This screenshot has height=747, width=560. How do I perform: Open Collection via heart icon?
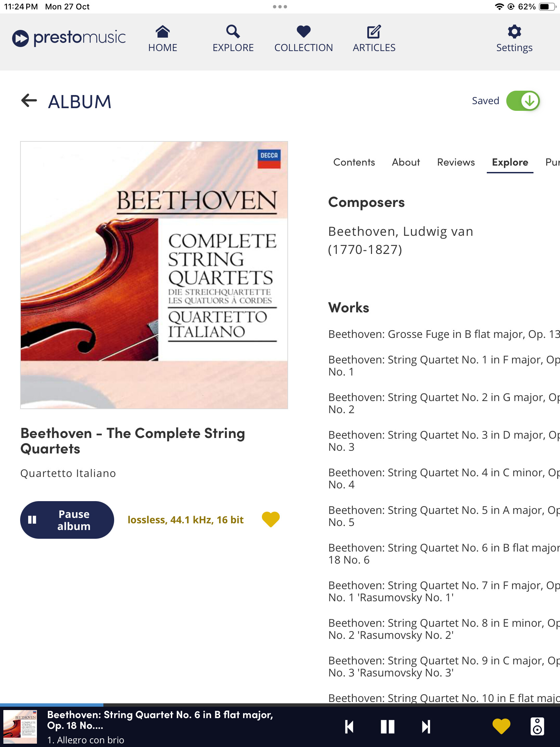point(303,32)
